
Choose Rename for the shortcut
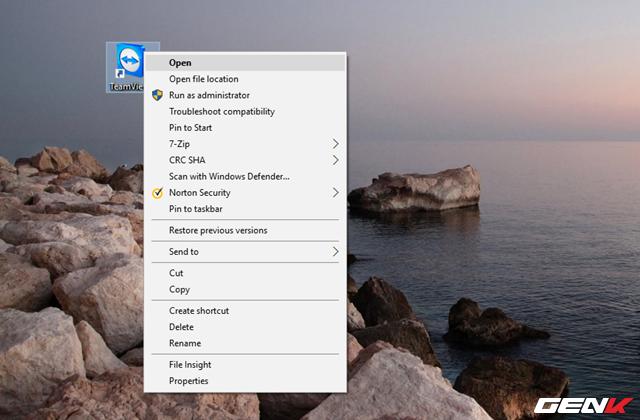(185, 343)
